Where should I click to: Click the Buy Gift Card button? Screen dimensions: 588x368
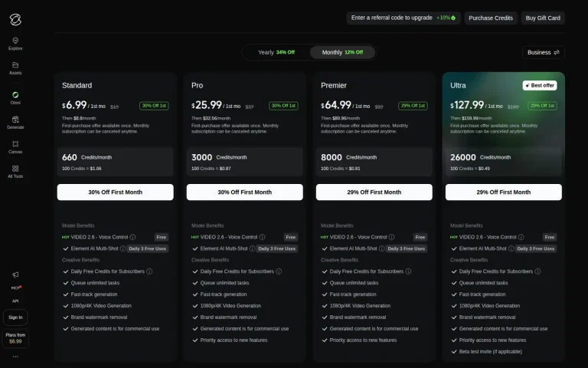[543, 18]
